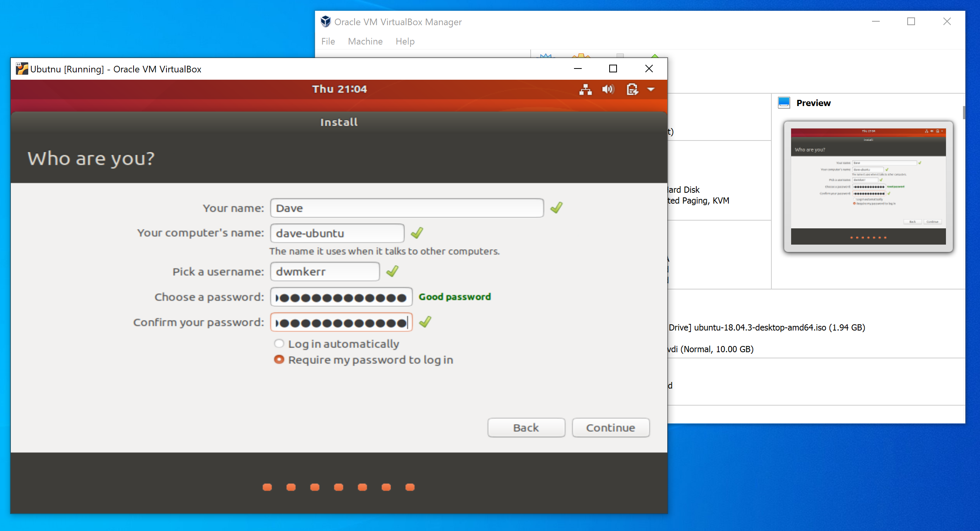
Task: Close the VirtualBox Manager window
Action: click(x=947, y=22)
